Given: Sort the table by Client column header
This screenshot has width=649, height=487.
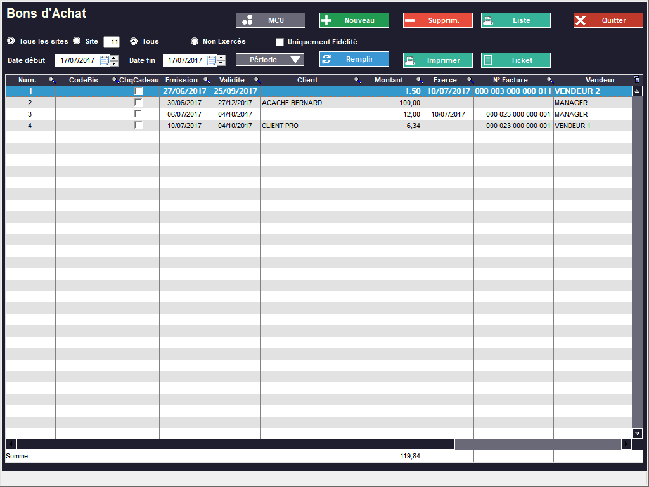Looking at the screenshot, I should 307,80.
